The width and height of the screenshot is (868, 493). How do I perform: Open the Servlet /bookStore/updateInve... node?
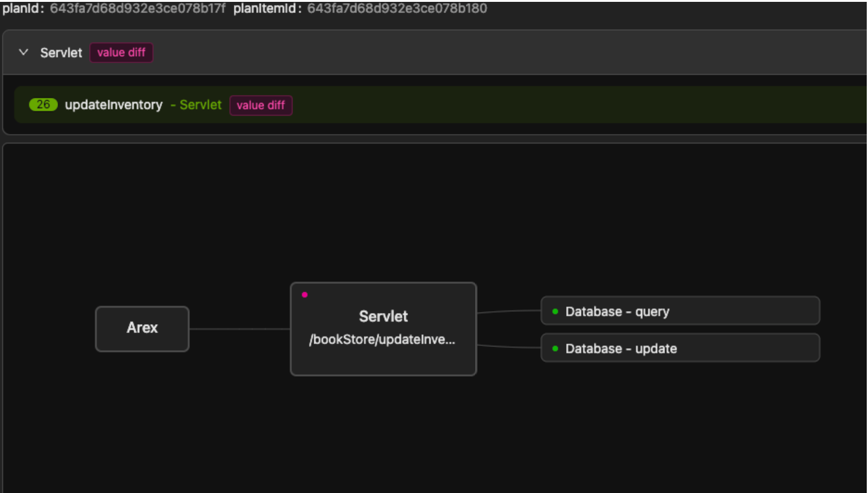pyautogui.click(x=384, y=328)
